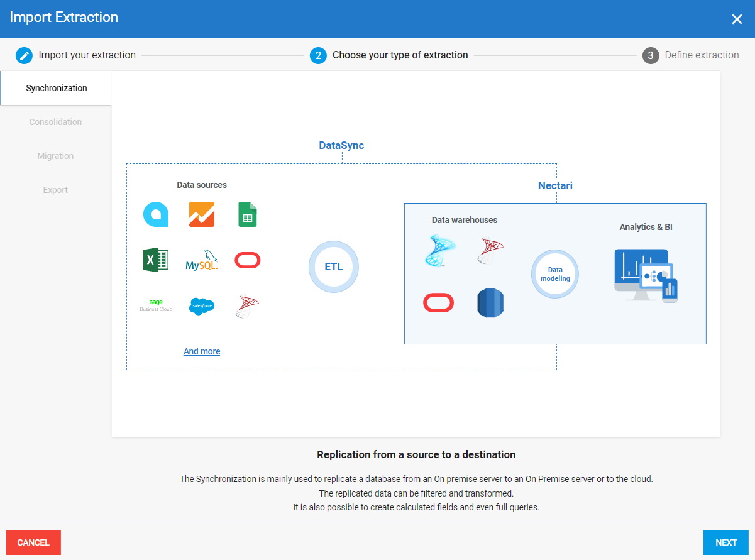The image size is (755, 560).
Task: Choose the Export tab
Action: (x=55, y=190)
